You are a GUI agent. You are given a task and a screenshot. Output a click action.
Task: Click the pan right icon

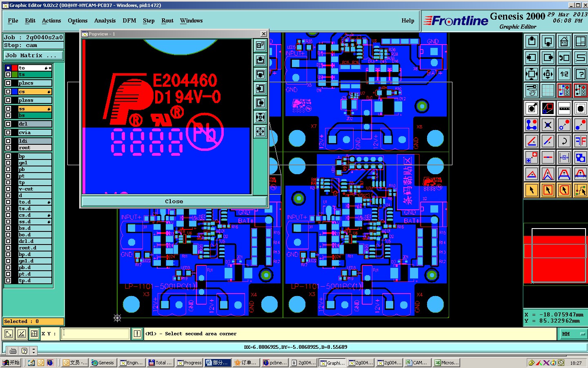[x=548, y=58]
